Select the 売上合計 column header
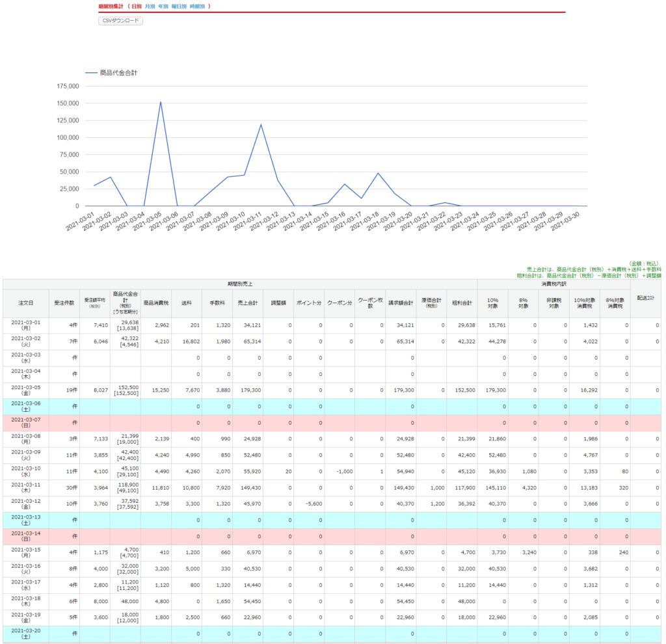Viewport: 666px width, 644px height. pyautogui.click(x=248, y=303)
